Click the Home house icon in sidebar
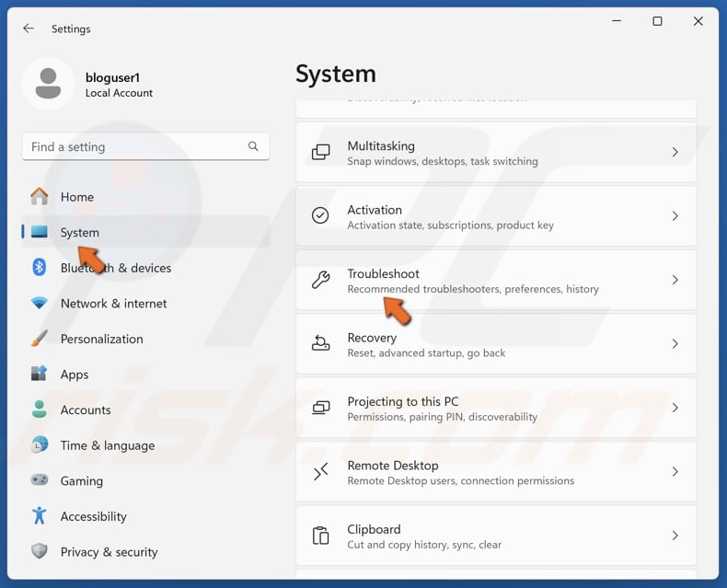The image size is (727, 588). 40,197
